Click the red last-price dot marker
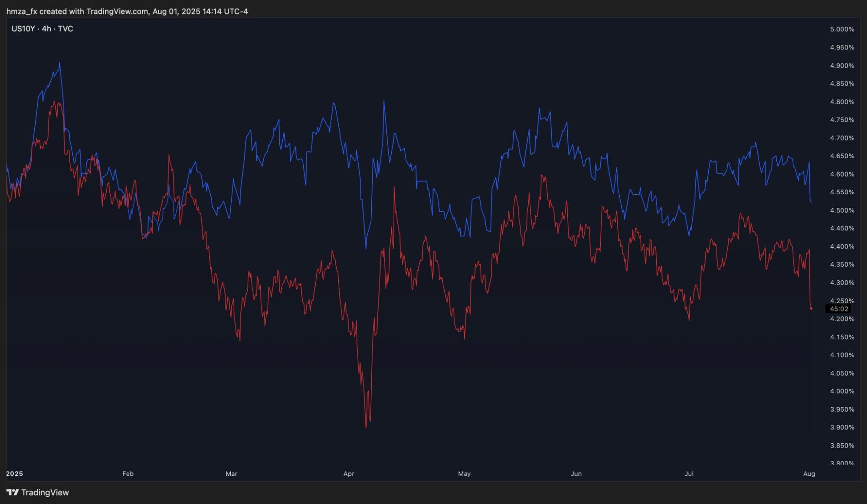 point(811,309)
